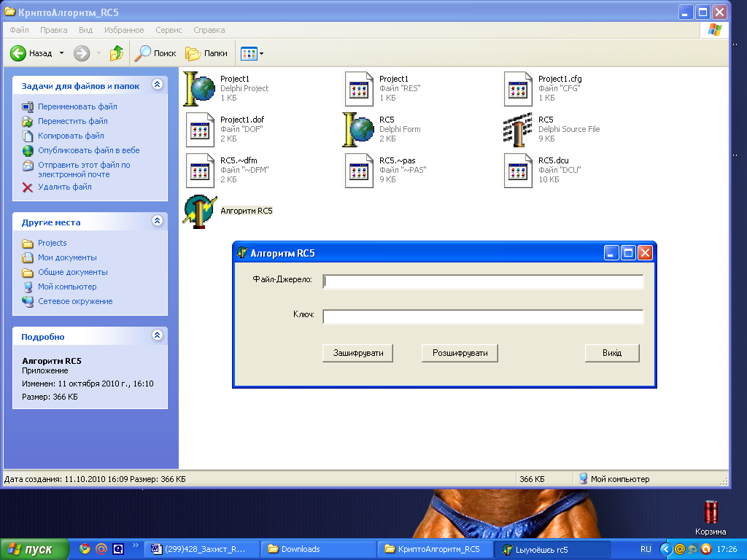This screenshot has height=560, width=747.
Task: Click Отправить этот файл по электронной почте
Action: (84, 169)
